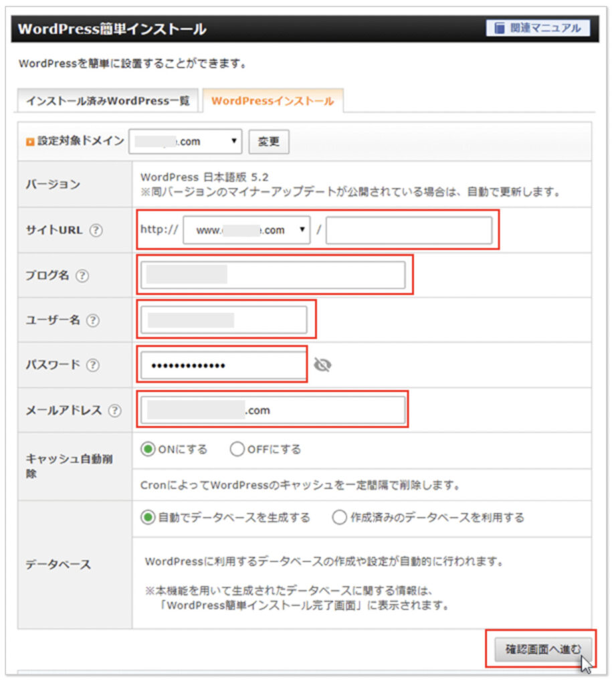
Task: Click the 確認画面へ進む button
Action: [x=543, y=649]
